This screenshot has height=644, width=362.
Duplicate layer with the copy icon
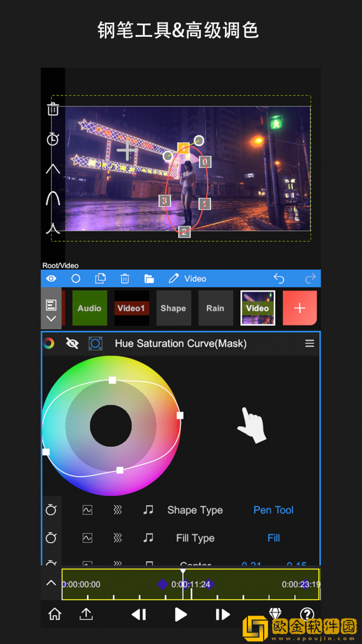(100, 278)
